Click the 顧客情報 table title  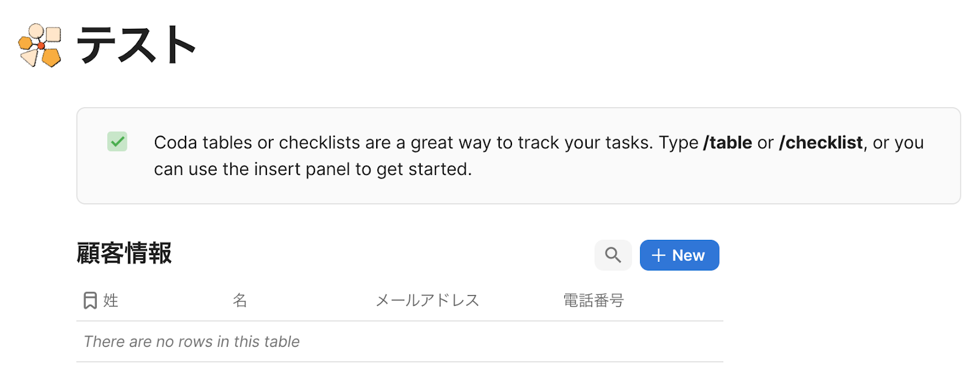tap(124, 253)
